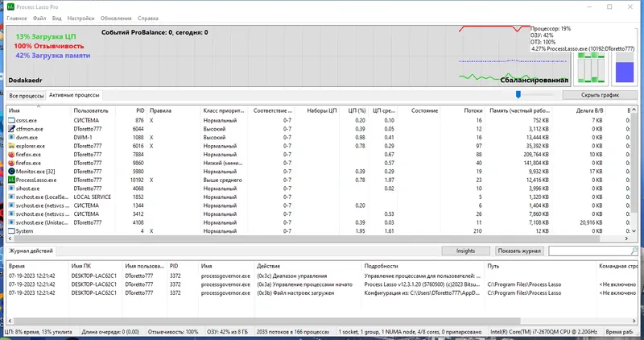Open the Вид menu
The height and width of the screenshot is (340, 644).
click(56, 19)
